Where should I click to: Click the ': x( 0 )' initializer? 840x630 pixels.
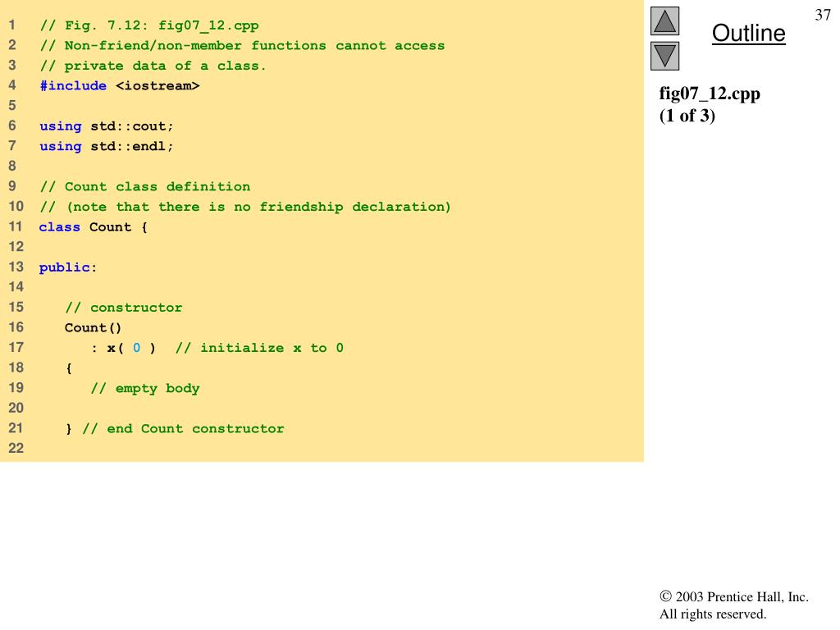pos(123,348)
